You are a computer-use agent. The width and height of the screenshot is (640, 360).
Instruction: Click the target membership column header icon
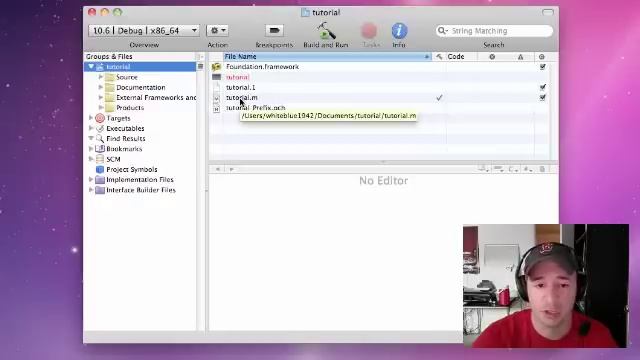(x=542, y=57)
